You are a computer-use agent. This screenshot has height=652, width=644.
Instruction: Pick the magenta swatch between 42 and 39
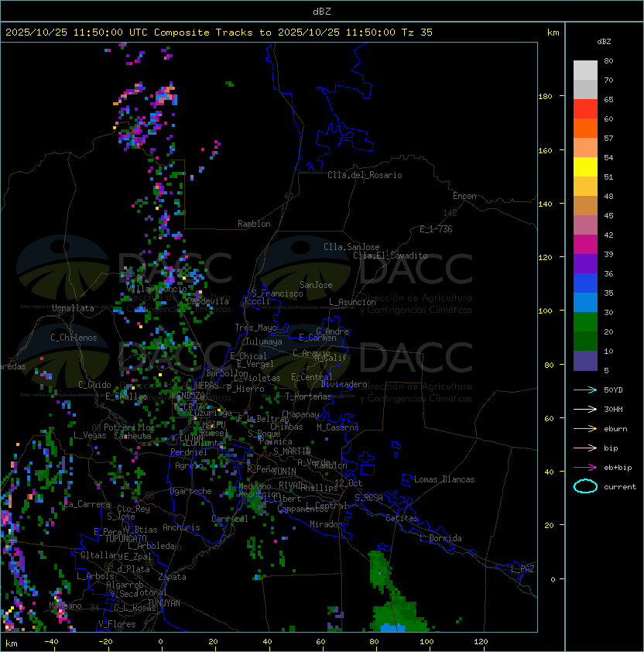click(x=585, y=245)
